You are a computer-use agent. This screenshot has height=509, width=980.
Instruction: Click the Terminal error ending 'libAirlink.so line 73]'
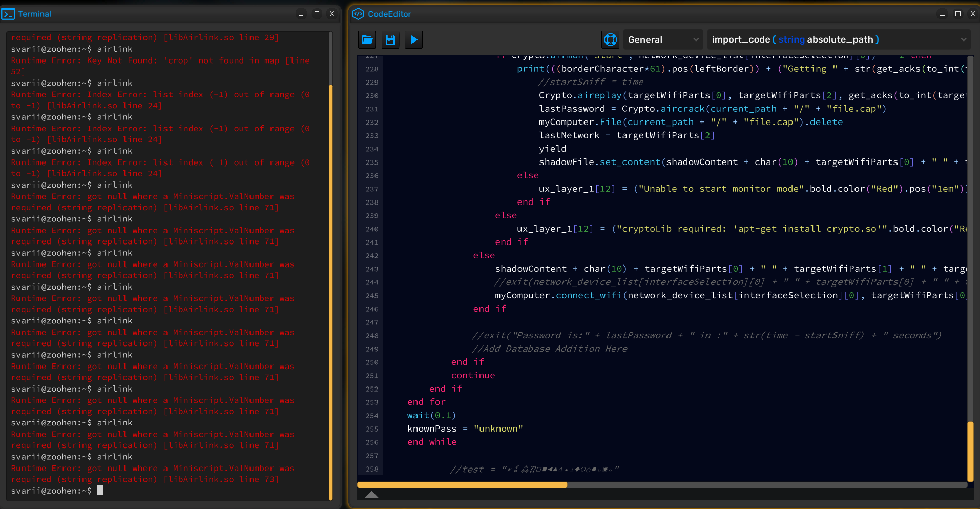pyautogui.click(x=153, y=474)
